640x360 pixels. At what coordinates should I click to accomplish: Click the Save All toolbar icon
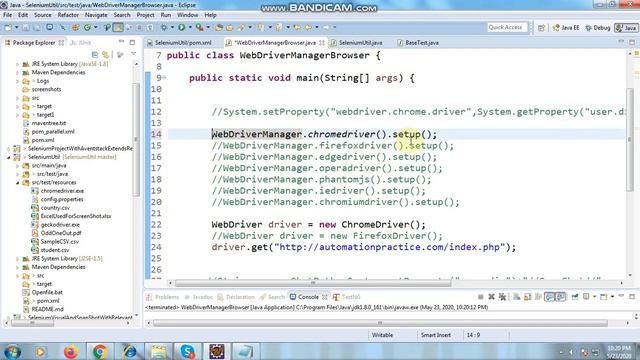click(x=37, y=27)
